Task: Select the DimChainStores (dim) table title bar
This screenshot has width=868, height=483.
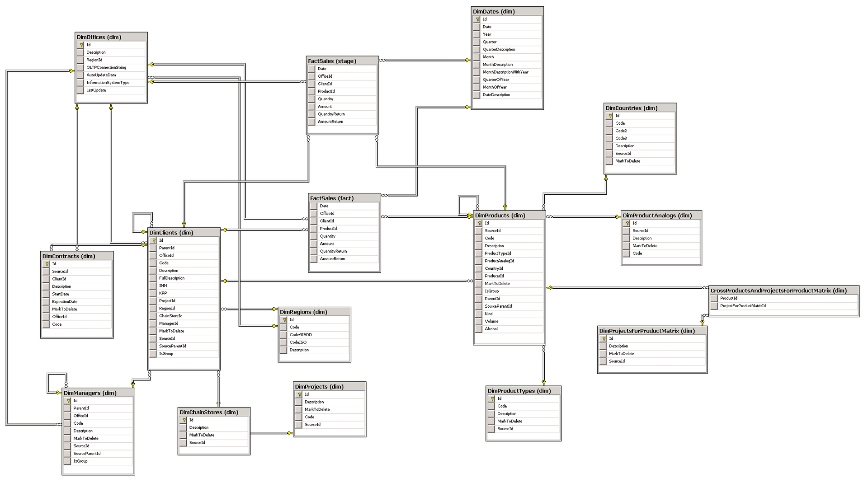Action: [214, 412]
